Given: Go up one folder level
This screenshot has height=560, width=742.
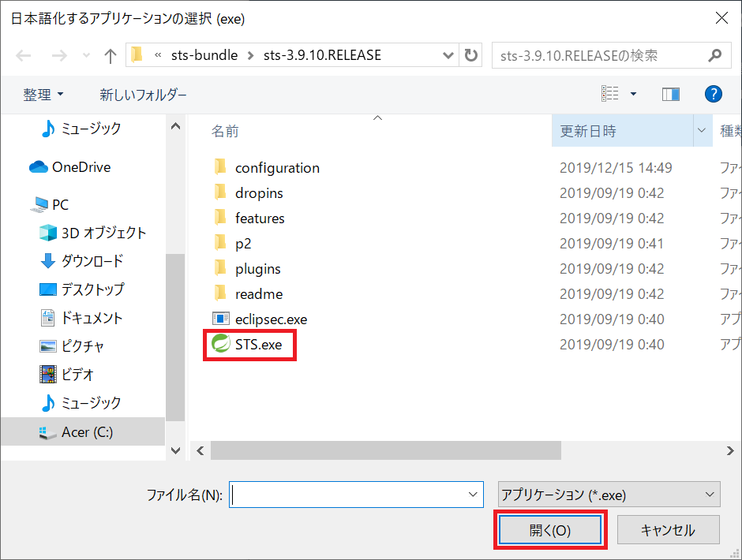Looking at the screenshot, I should click(x=111, y=56).
